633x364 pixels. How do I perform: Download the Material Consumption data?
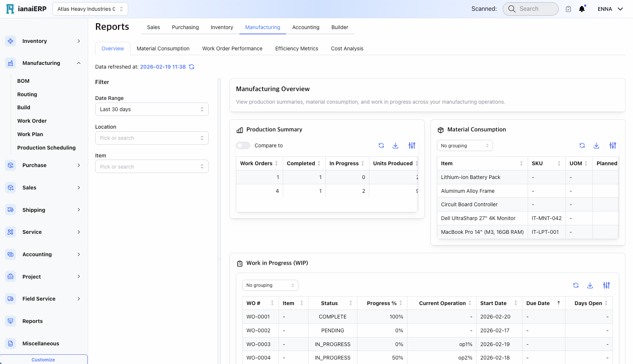point(596,145)
